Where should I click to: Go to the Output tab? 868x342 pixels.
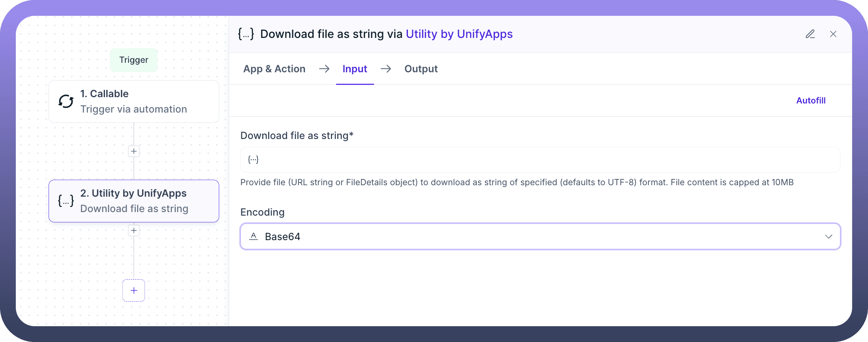[421, 69]
